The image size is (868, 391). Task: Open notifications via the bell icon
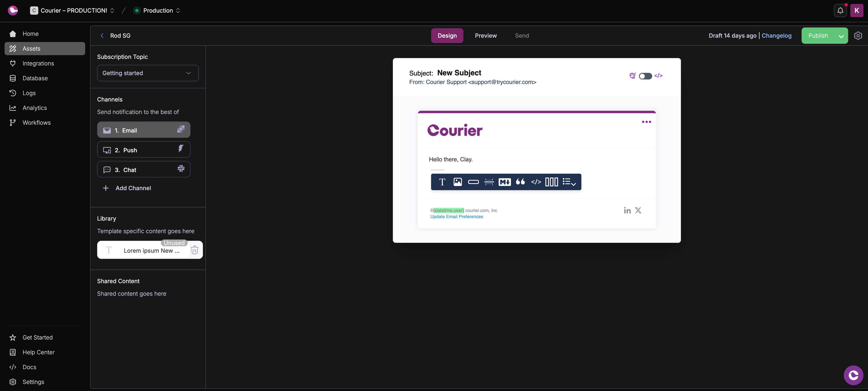coord(840,10)
